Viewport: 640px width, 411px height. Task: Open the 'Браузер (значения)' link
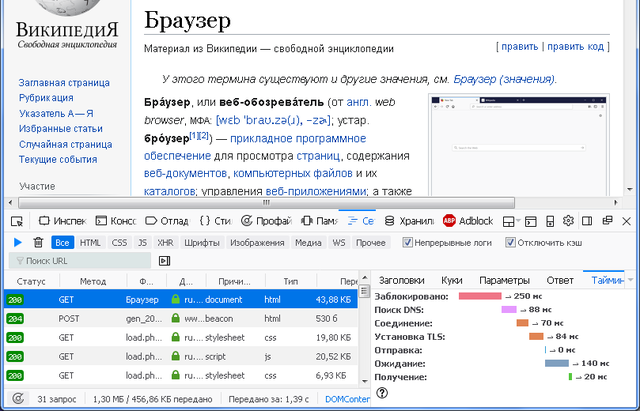(x=504, y=79)
